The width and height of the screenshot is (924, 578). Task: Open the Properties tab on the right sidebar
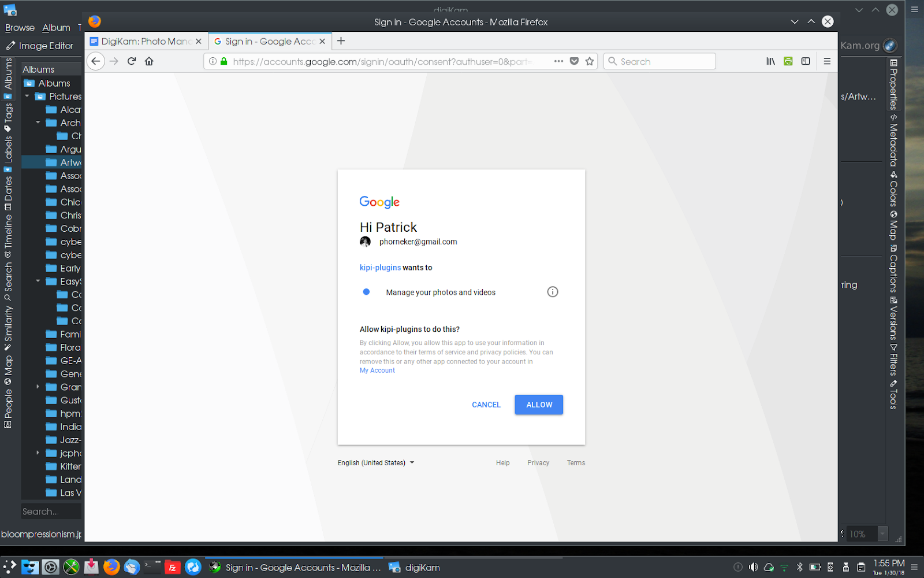pos(893,84)
